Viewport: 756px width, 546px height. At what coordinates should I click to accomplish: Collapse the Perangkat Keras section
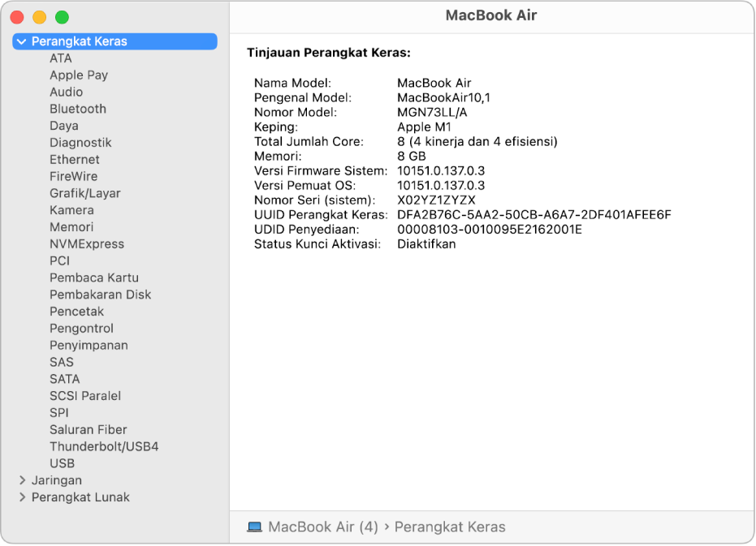click(22, 42)
